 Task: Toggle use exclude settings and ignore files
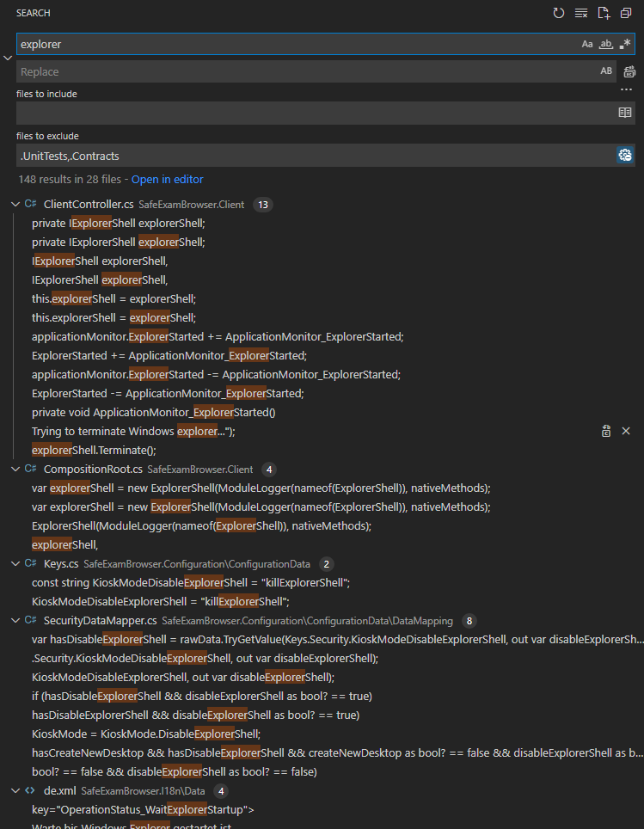click(625, 155)
